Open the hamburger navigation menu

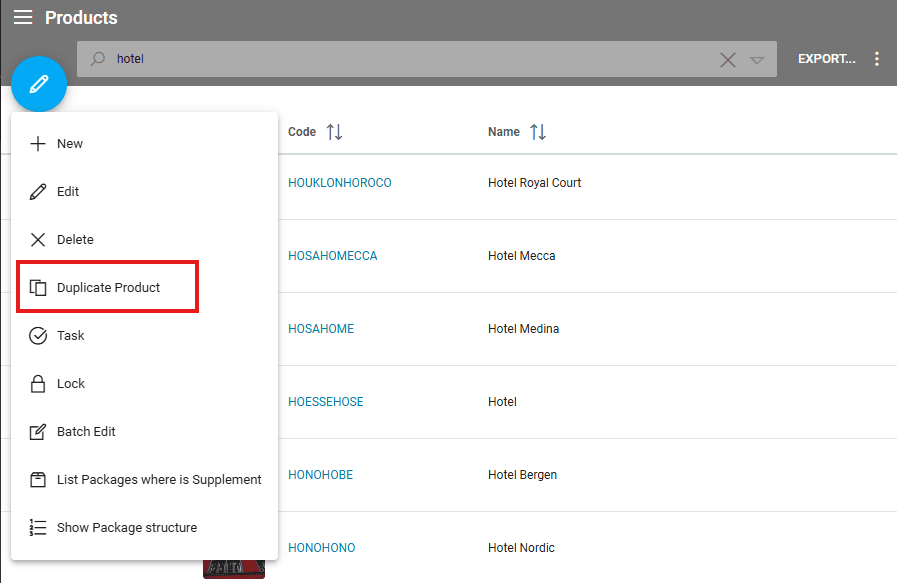(x=23, y=18)
